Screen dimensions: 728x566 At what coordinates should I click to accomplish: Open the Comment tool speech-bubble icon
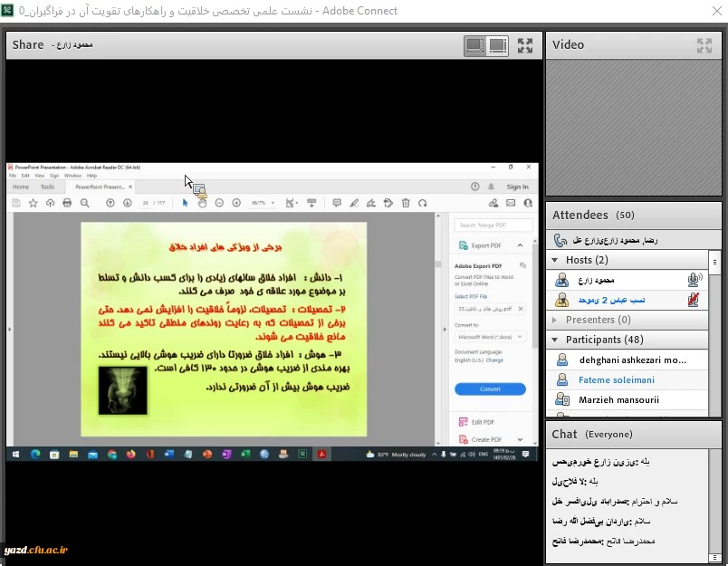(336, 203)
